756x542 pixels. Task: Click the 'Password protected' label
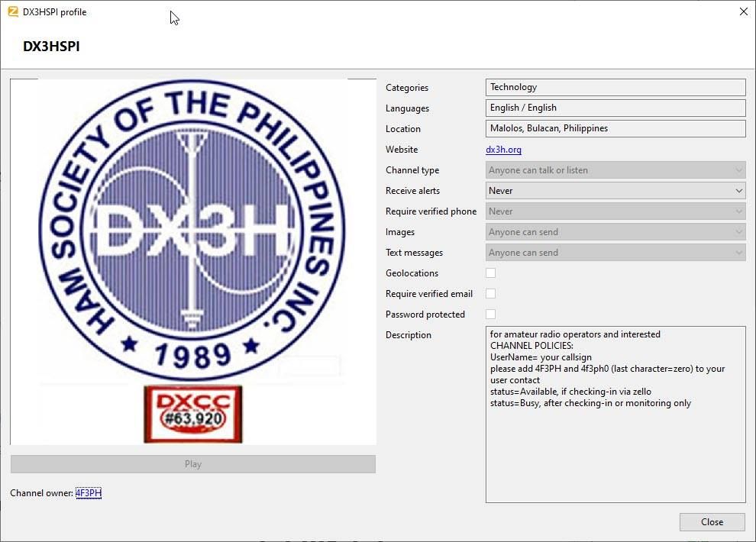pos(425,314)
